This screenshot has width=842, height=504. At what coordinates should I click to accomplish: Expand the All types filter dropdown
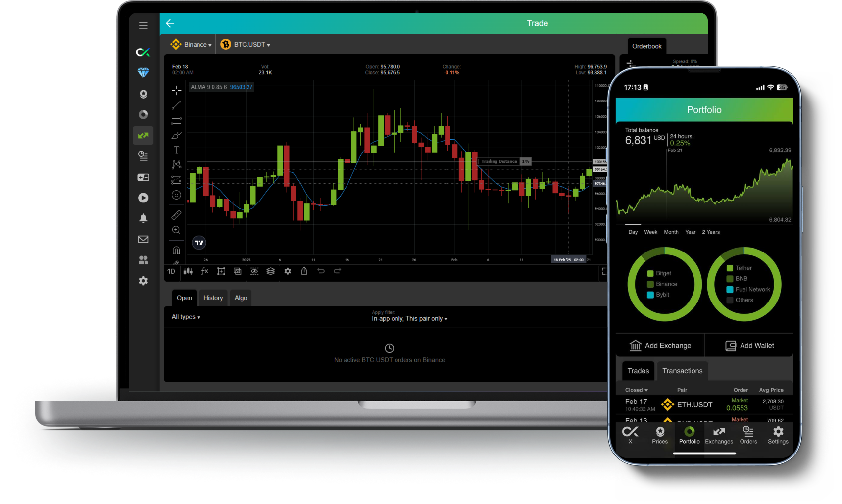186,317
